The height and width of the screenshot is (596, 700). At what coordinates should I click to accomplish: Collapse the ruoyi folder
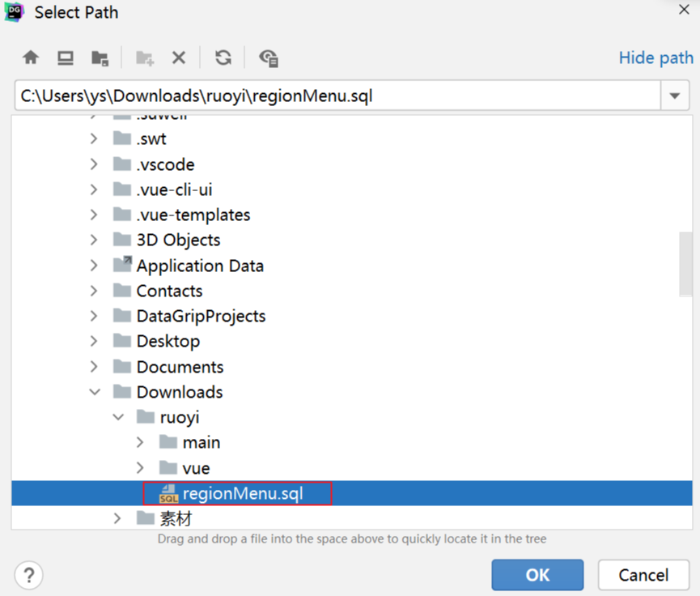118,418
